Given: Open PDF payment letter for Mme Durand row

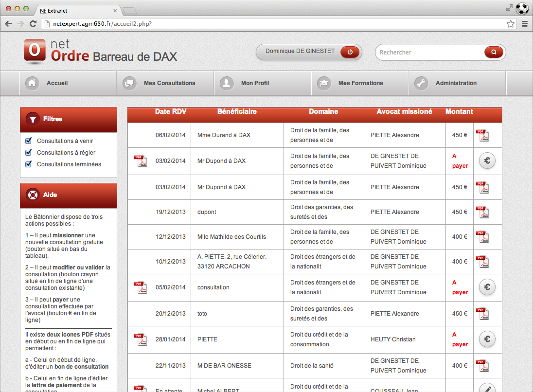Looking at the screenshot, I should point(481,135).
